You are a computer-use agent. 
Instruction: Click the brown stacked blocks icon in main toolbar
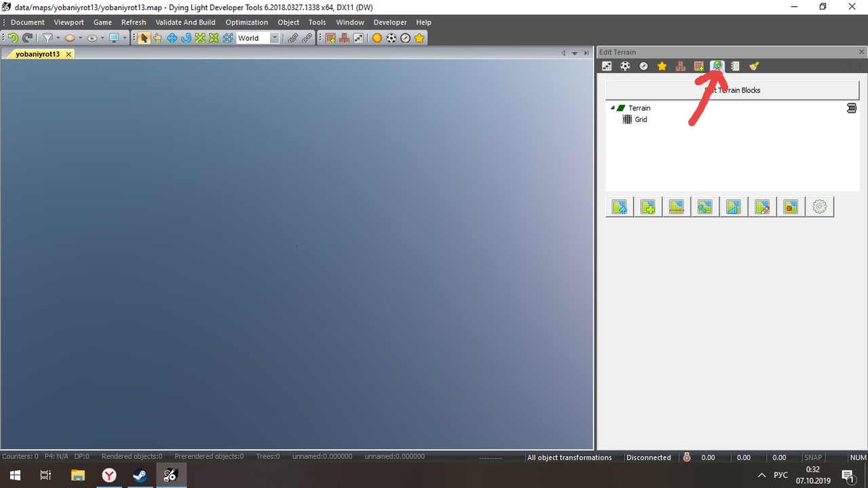click(x=344, y=38)
